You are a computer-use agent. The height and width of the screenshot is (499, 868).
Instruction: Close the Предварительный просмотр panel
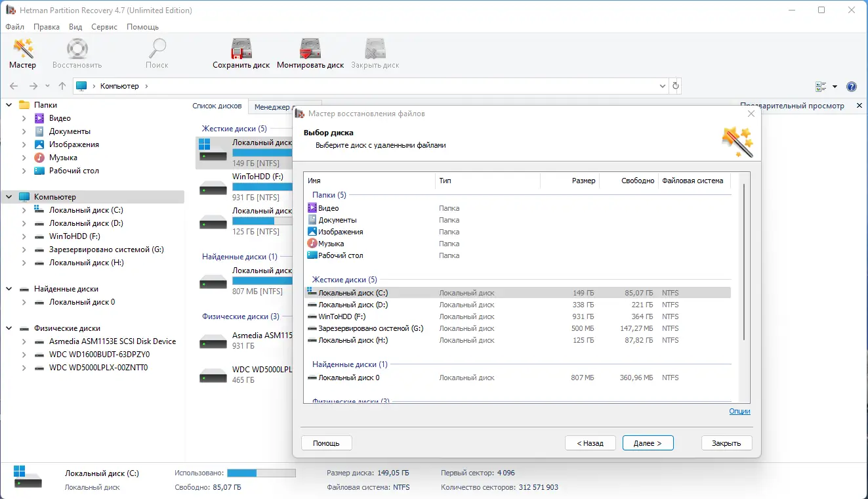(x=859, y=106)
